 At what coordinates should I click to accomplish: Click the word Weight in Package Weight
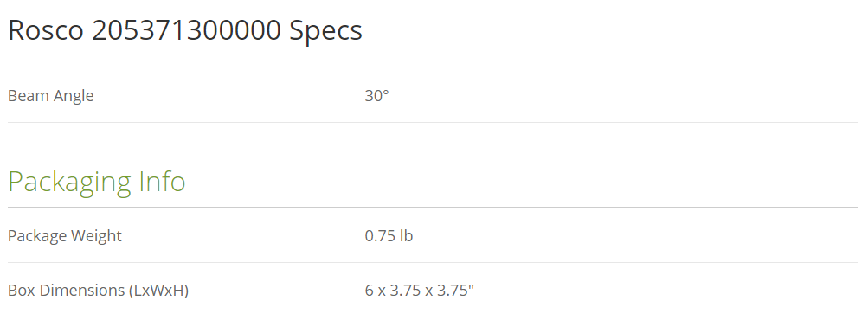[94, 236]
